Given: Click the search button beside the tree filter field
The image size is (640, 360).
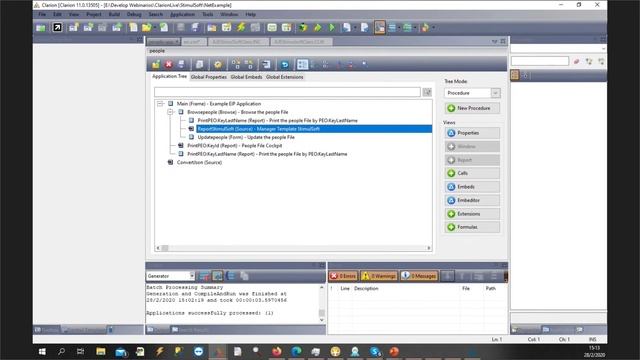Looking at the screenshot, I should [427, 92].
